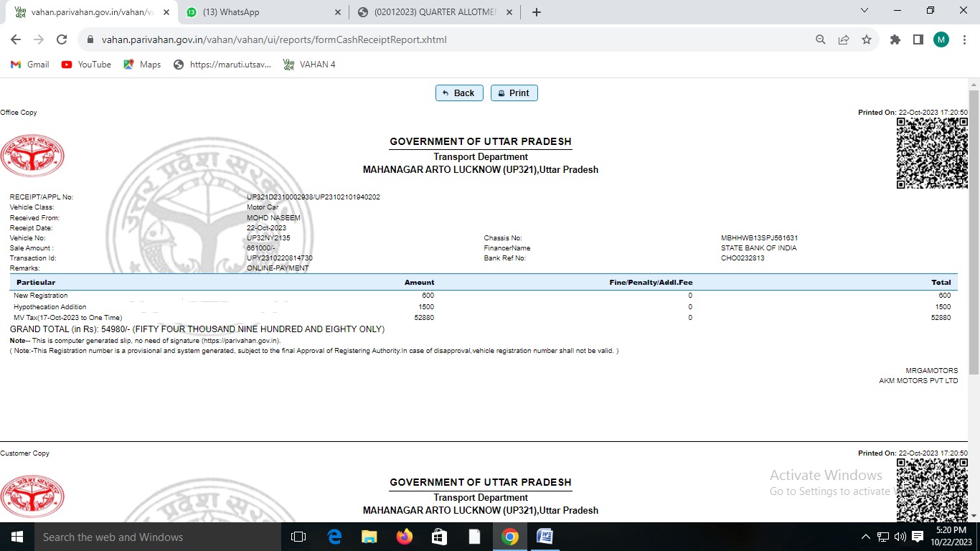Close the WhatsApp tab
This screenshot has width=980, height=551.
click(x=338, y=12)
